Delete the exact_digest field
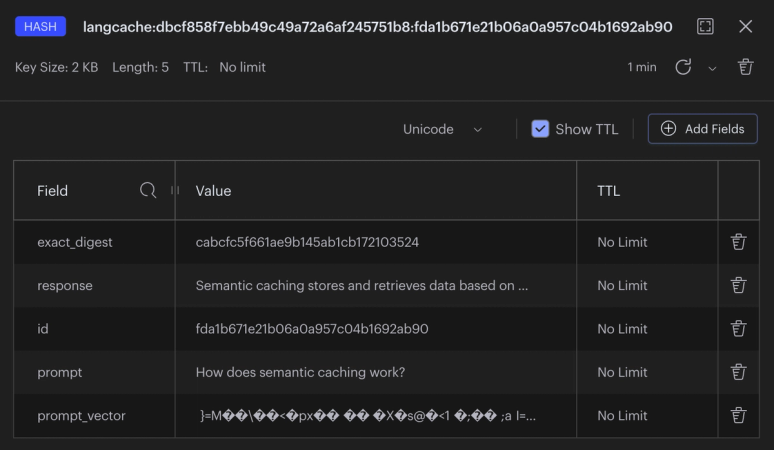This screenshot has height=450, width=774. pos(738,242)
